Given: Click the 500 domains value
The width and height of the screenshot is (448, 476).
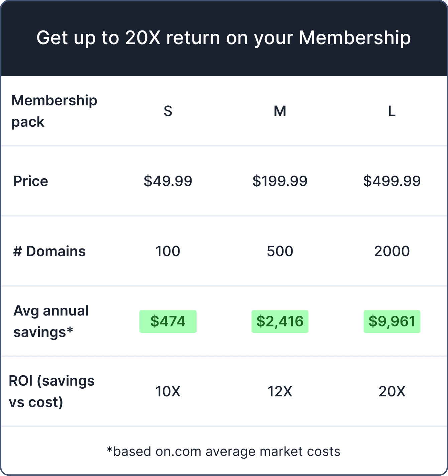Looking at the screenshot, I should (280, 251).
